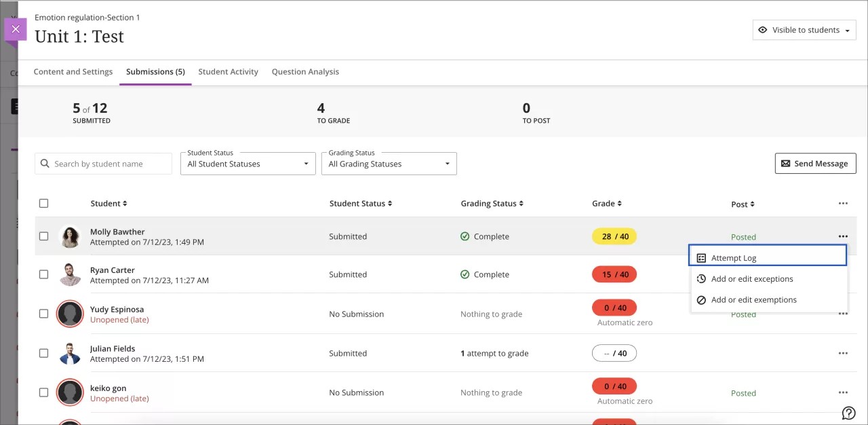Open the help question mark icon
Screen dimensions: 868x425
pos(848,413)
